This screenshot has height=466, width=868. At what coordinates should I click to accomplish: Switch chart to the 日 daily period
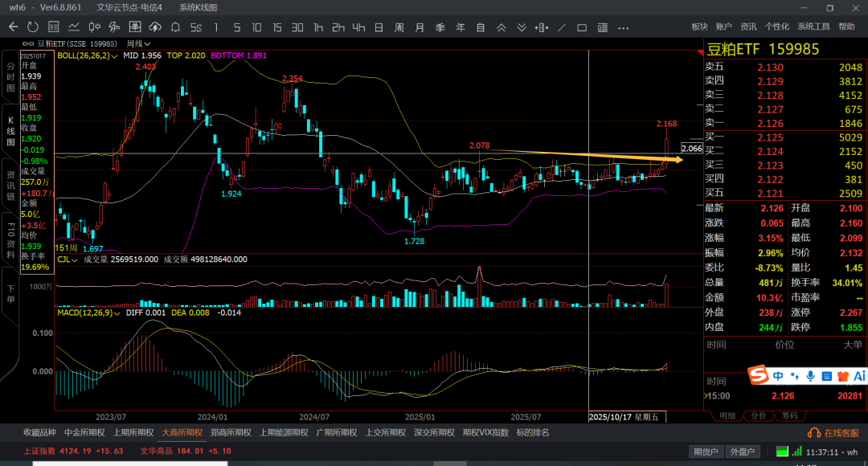(x=379, y=27)
